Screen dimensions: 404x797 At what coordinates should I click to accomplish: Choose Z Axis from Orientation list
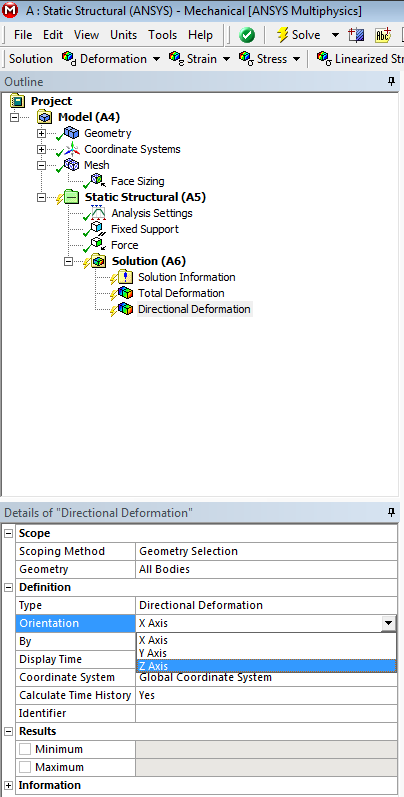(x=266, y=666)
